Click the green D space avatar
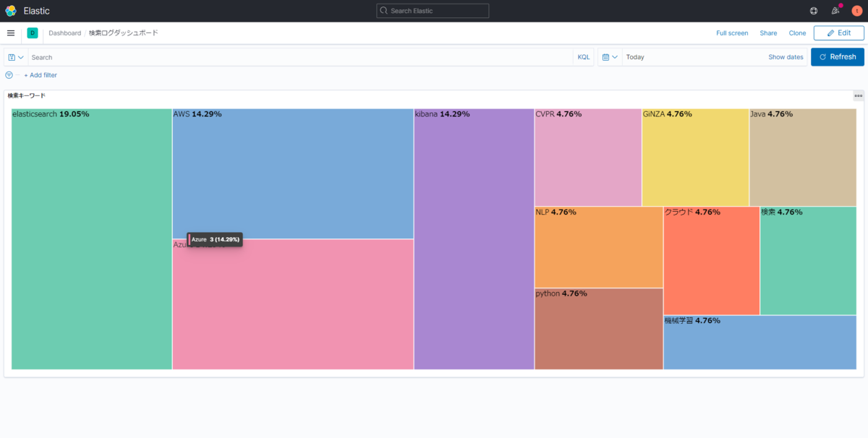The height and width of the screenshot is (438, 868). [33, 33]
